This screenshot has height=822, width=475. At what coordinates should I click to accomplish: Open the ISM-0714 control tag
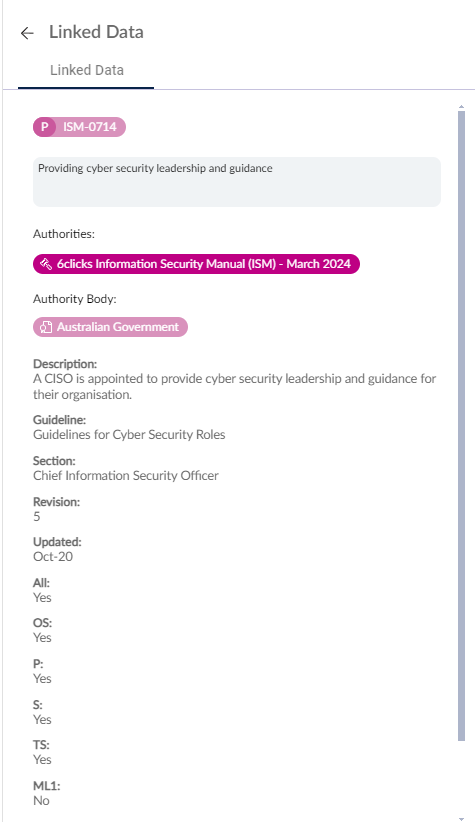point(80,127)
